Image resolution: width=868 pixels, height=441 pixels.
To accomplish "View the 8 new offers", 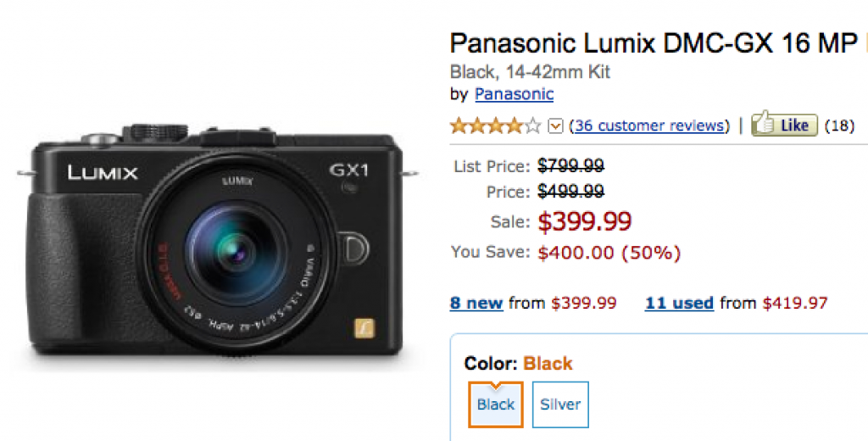I will 476,303.
